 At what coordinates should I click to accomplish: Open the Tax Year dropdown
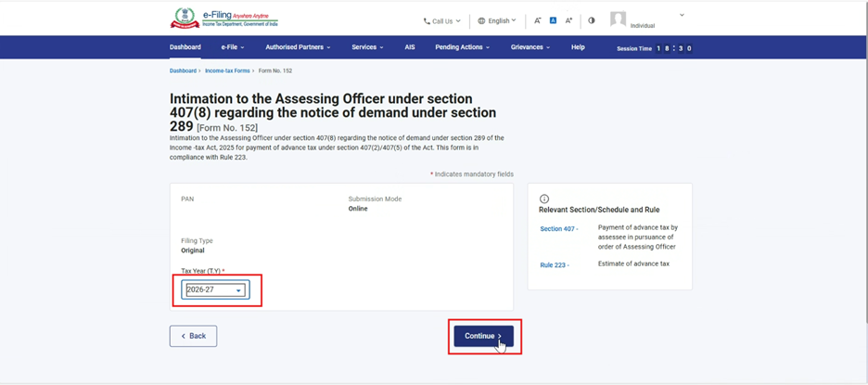(x=214, y=290)
